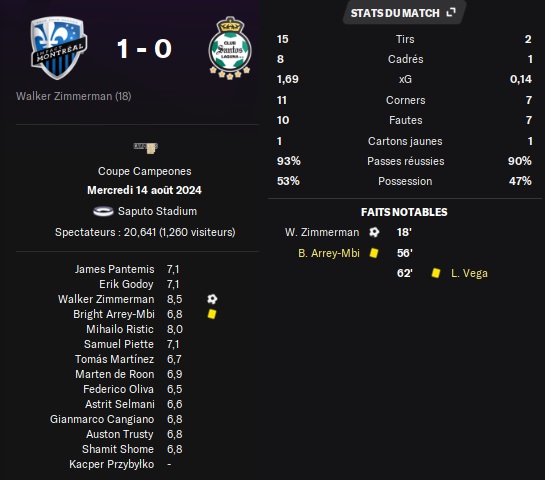The width and height of the screenshot is (545, 480).
Task: Open Walker Zimmerman (18) scorer link under score
Action: (x=74, y=96)
